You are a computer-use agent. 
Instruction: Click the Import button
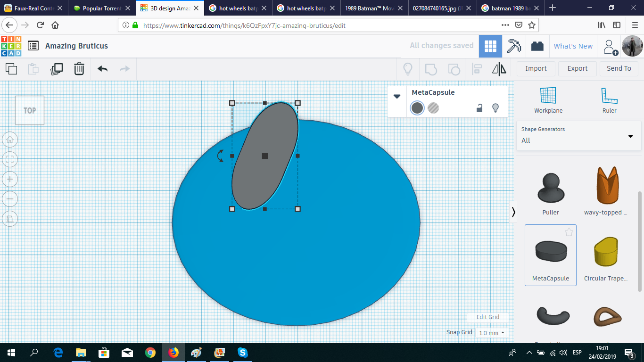[x=536, y=68]
